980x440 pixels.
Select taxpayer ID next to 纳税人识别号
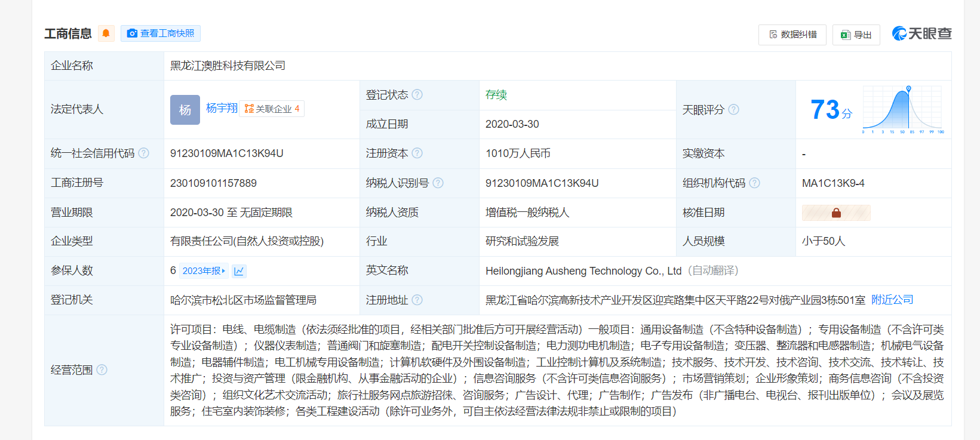tap(542, 183)
